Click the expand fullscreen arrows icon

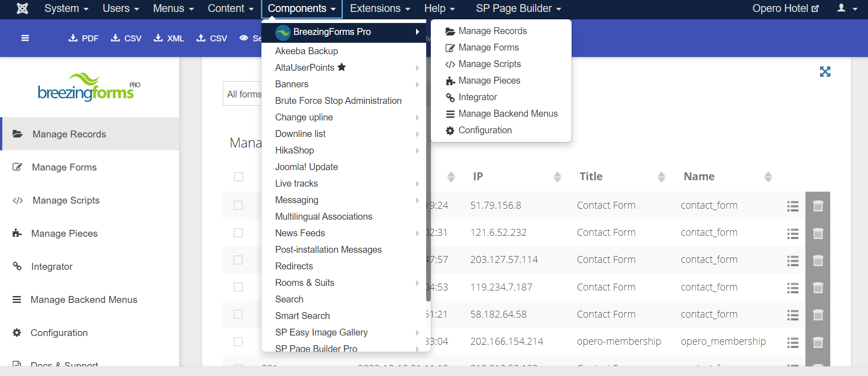tap(825, 72)
